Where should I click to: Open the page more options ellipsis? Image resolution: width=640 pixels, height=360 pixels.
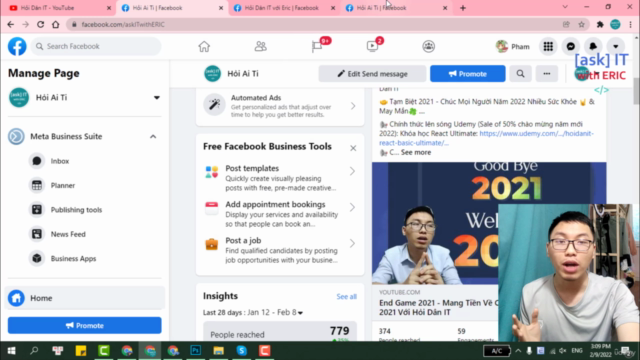coord(547,74)
